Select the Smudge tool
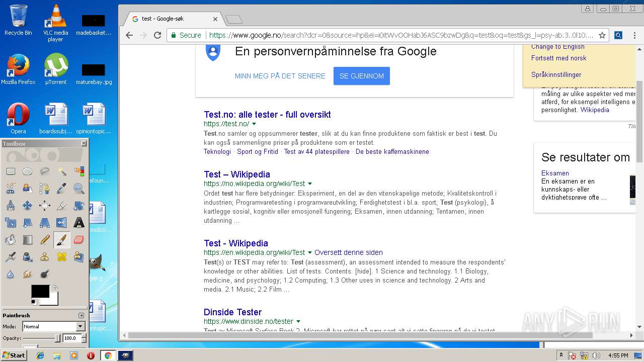Image resolution: width=644 pixels, height=362 pixels. [x=28, y=274]
